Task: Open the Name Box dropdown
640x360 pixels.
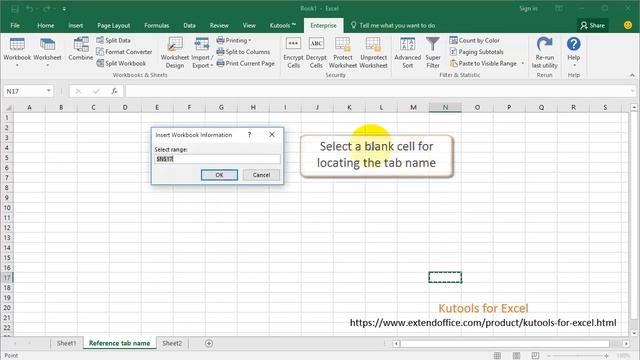Action: (49, 91)
